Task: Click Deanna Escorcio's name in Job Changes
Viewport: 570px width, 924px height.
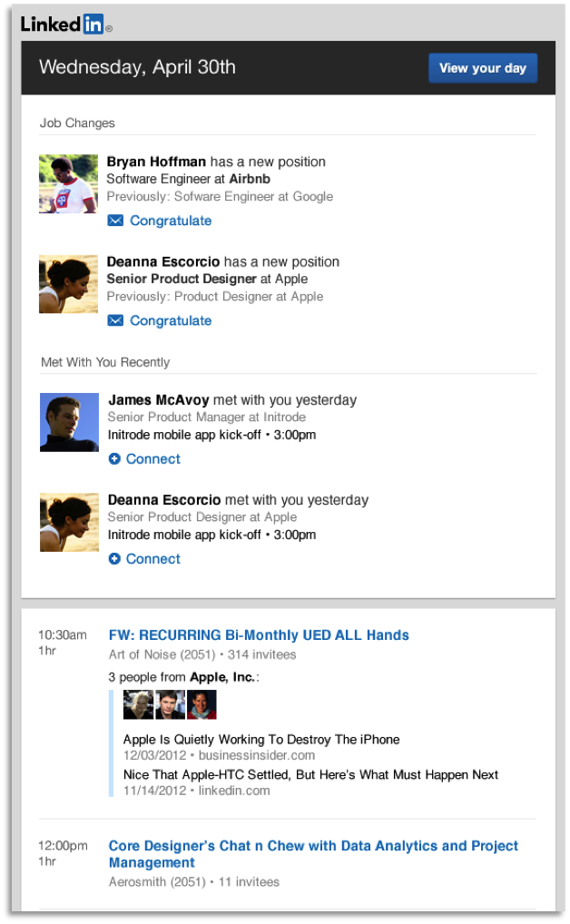Action: pyautogui.click(x=163, y=261)
